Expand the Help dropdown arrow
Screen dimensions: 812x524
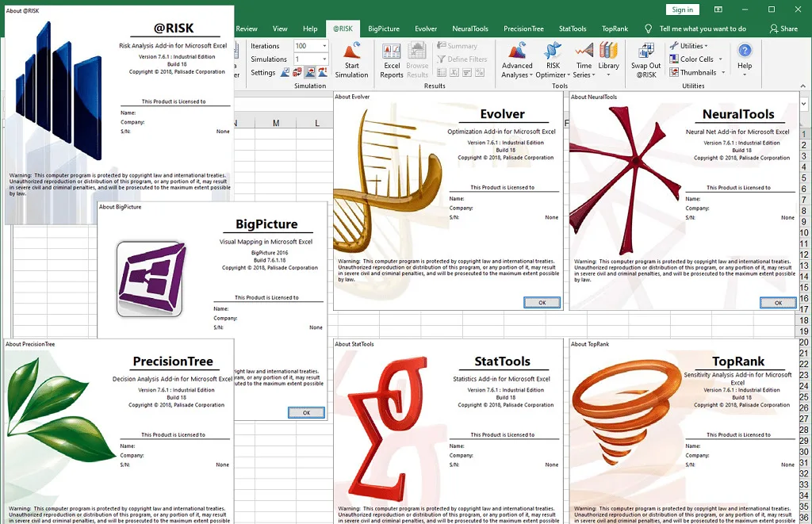(x=745, y=75)
